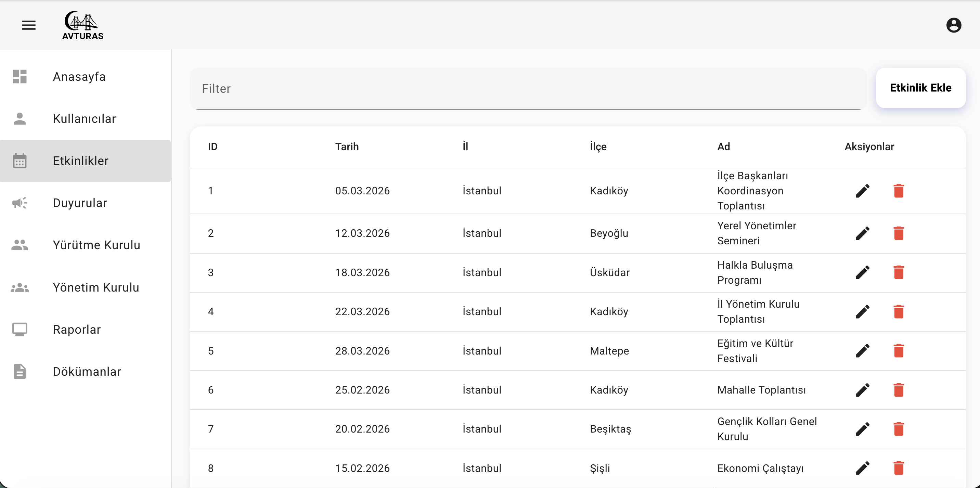Select Yönetim Kurulu menu item

pyautogui.click(x=96, y=287)
